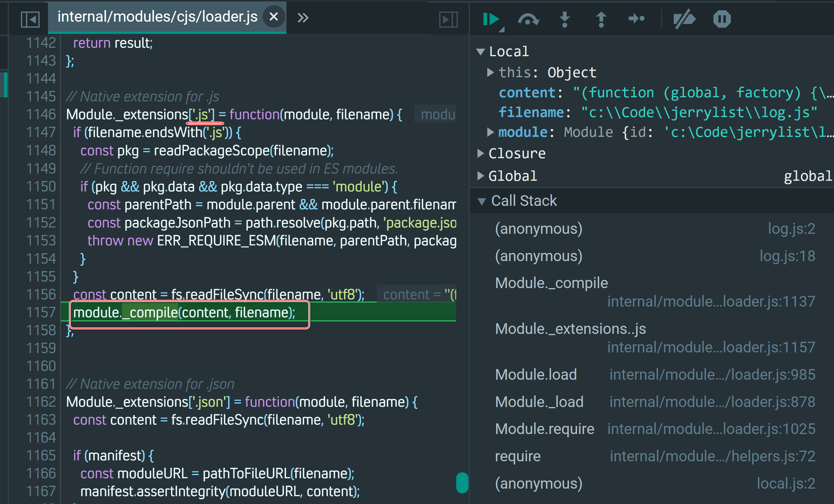Jump to local.js:2 anonymous frame
Screen dimensions: 834x504
[x=538, y=483]
